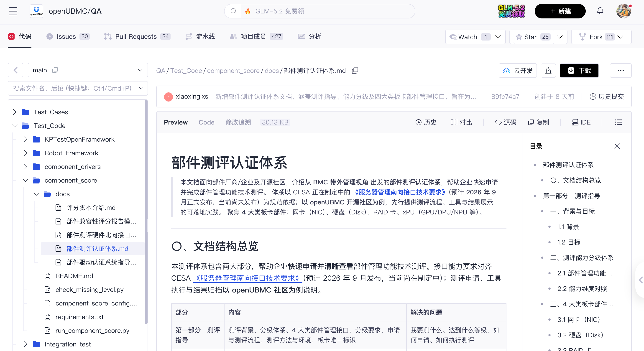Collapse the Test_Code folder
This screenshot has width=644, height=351.
15,126
